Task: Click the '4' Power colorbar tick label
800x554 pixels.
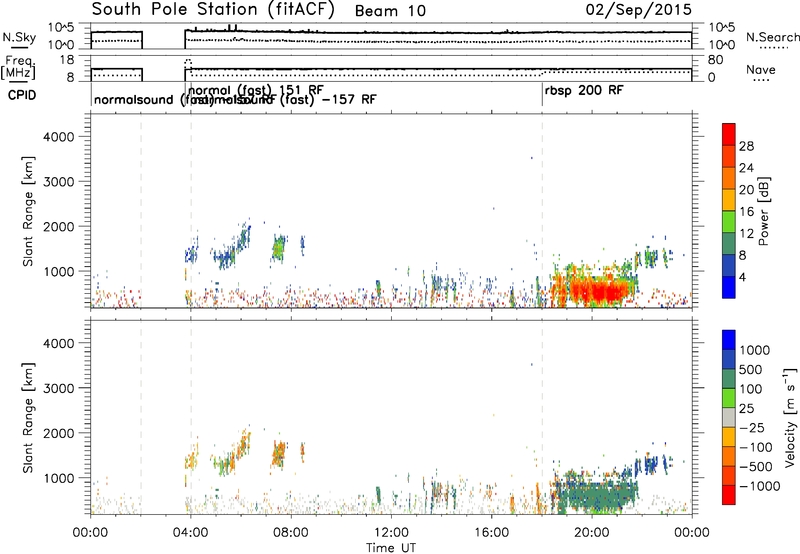Action: (x=743, y=277)
